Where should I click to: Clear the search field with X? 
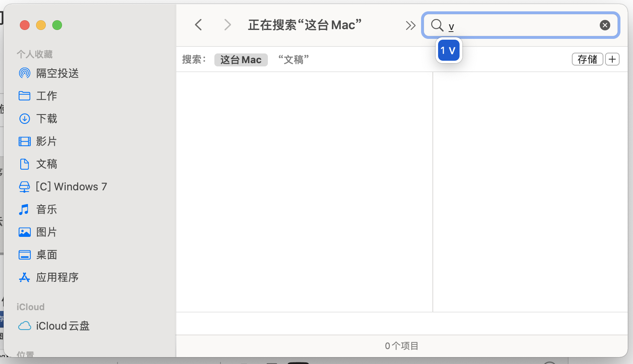pyautogui.click(x=605, y=25)
